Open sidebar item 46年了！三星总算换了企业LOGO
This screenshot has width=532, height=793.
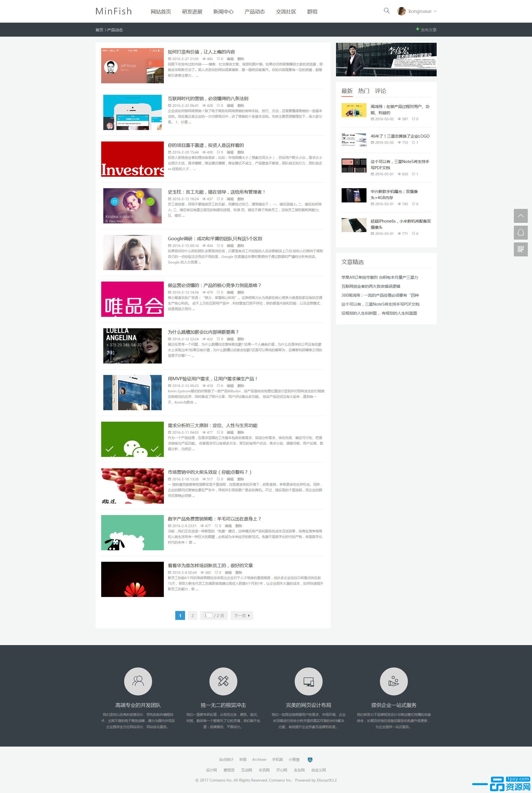(400, 136)
